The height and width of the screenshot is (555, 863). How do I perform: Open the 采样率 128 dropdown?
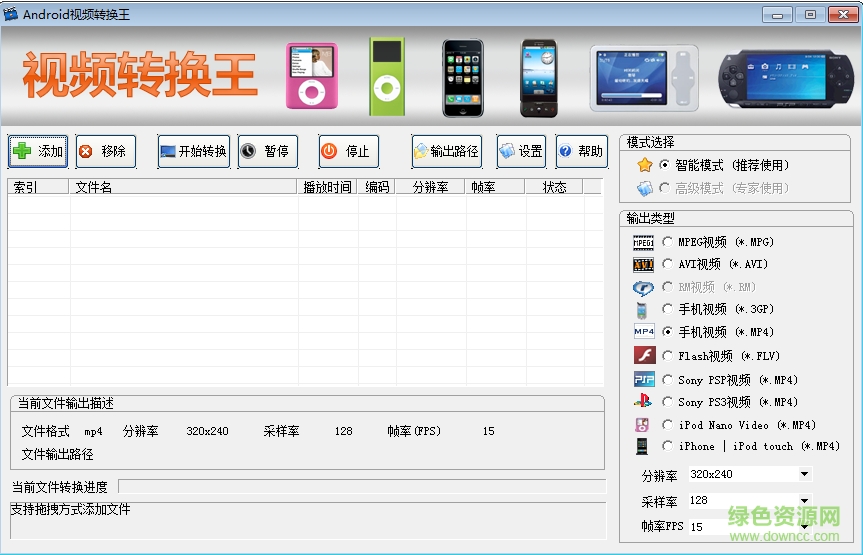[x=805, y=500]
